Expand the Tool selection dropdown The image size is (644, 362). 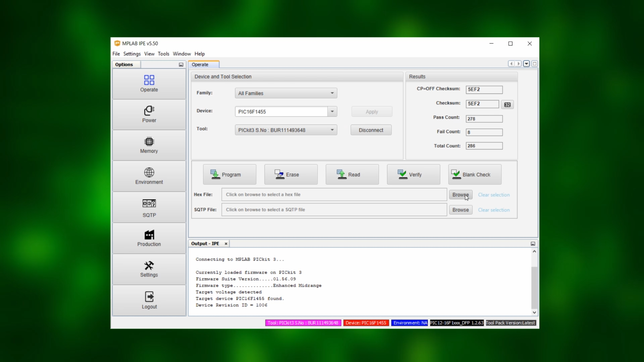tap(332, 130)
